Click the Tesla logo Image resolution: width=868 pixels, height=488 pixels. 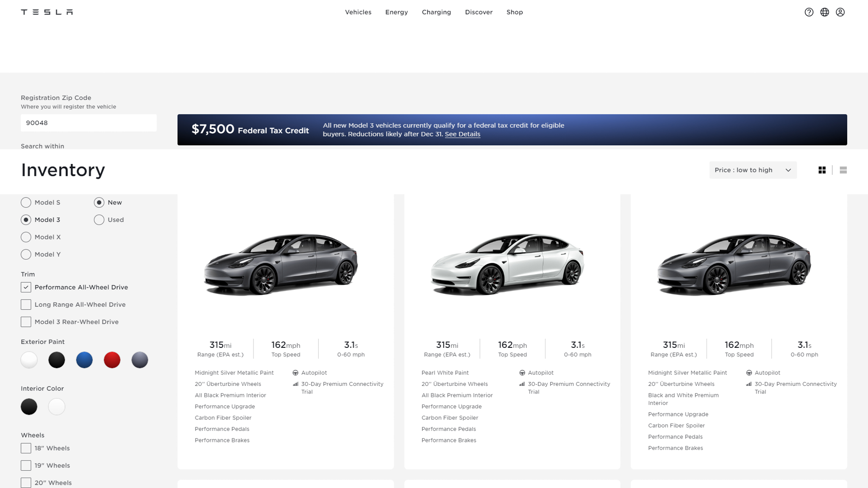[x=47, y=12]
